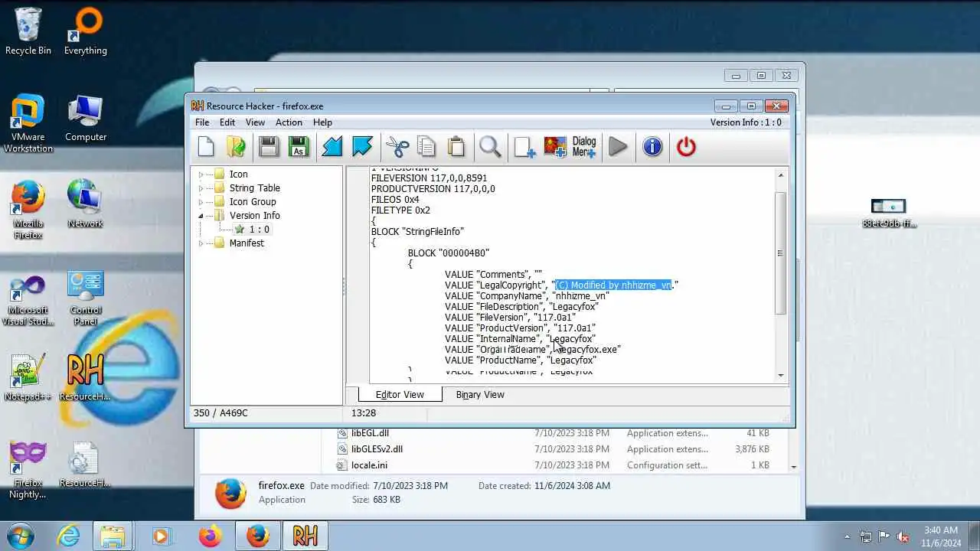Click the CompanyName value line

(x=528, y=295)
